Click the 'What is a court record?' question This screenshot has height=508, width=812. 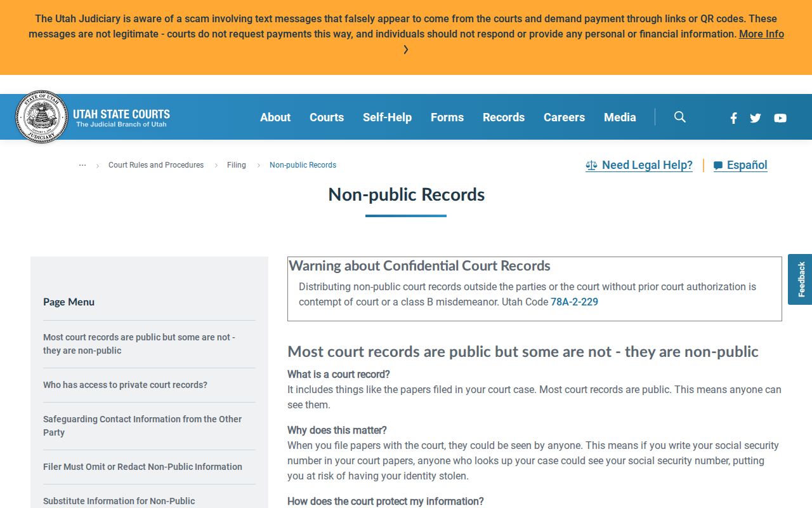(339, 374)
